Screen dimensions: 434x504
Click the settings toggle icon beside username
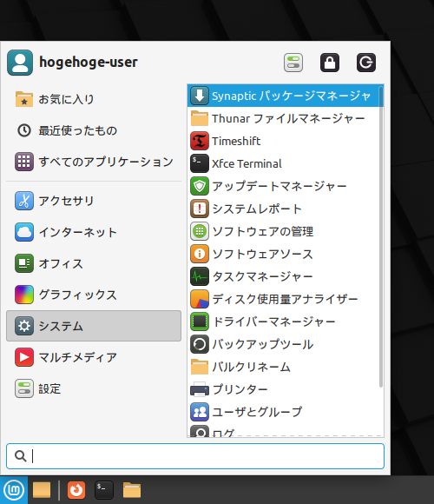pos(293,63)
